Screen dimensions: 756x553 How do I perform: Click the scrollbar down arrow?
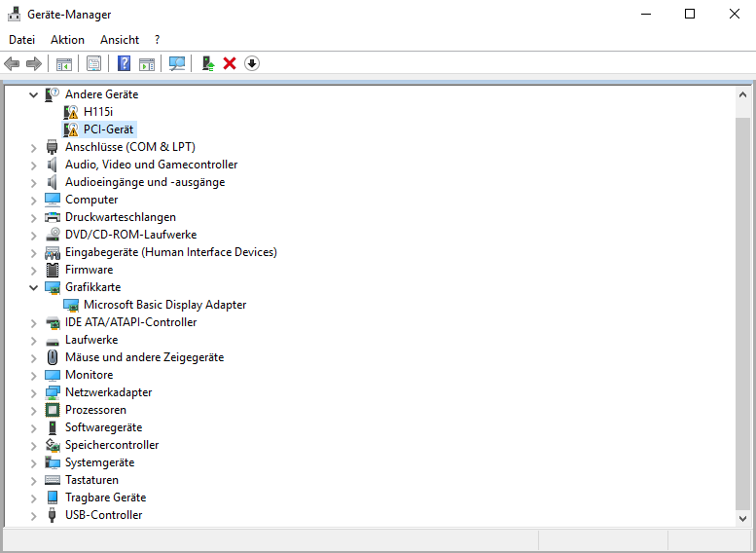(742, 519)
